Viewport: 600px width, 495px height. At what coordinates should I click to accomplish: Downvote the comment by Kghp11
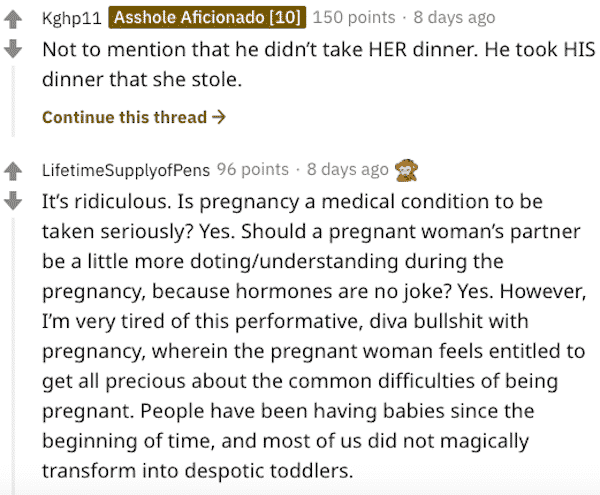click(x=13, y=49)
